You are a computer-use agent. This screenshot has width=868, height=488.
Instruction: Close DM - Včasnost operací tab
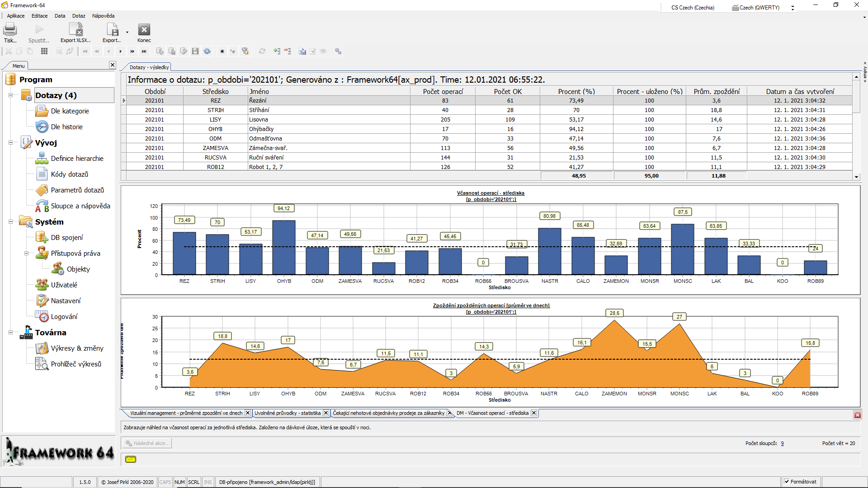[534, 413]
